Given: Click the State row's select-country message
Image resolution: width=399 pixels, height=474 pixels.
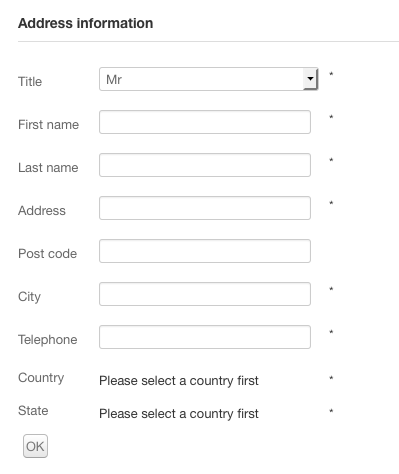Looking at the screenshot, I should (x=179, y=414).
